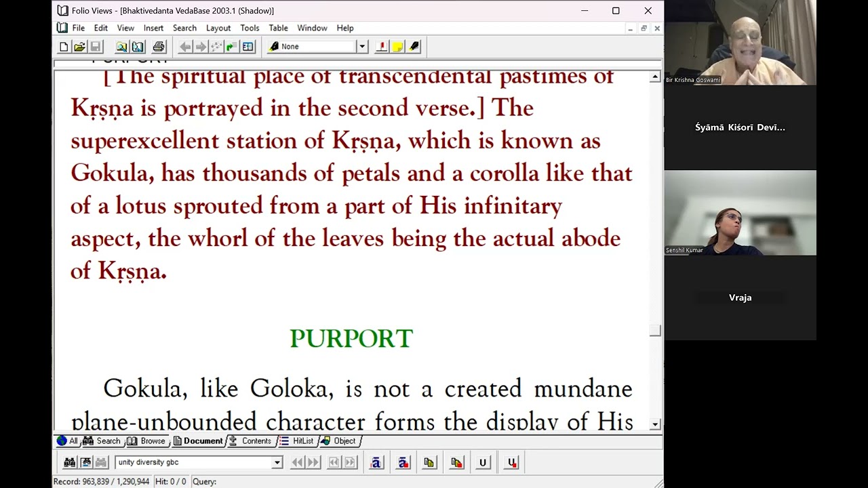This screenshot has height=488, width=868.
Task: Create a new file with New icon
Action: 64,47
